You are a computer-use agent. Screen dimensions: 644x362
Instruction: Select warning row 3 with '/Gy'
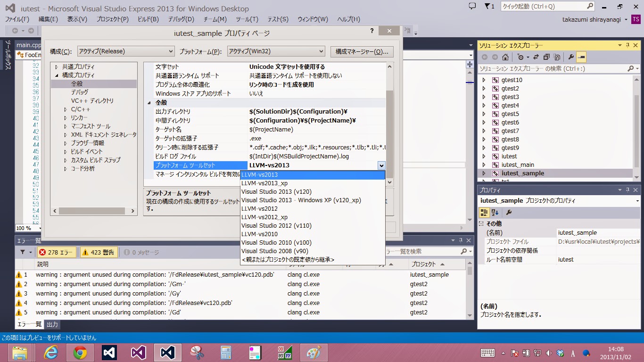pos(240,294)
